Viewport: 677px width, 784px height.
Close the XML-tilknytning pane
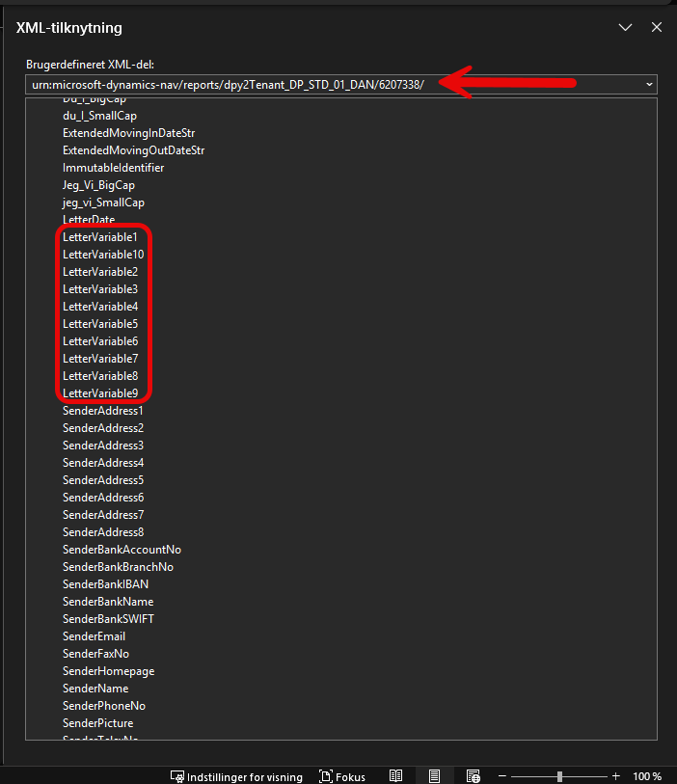click(657, 28)
